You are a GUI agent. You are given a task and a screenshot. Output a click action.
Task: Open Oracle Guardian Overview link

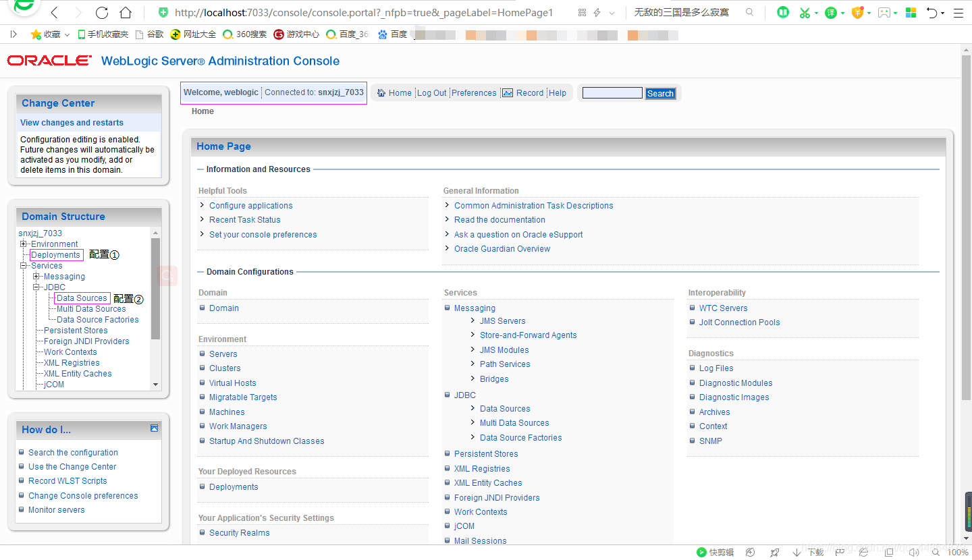502,249
